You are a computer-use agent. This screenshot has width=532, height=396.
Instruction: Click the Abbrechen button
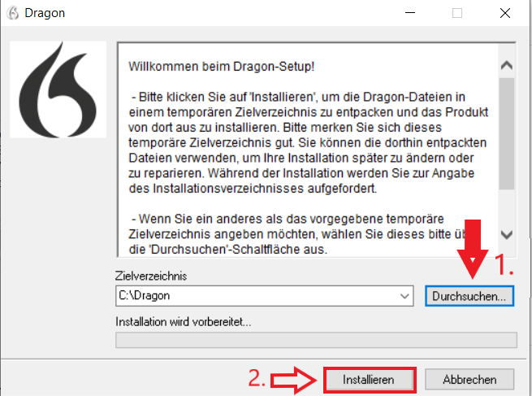point(469,380)
